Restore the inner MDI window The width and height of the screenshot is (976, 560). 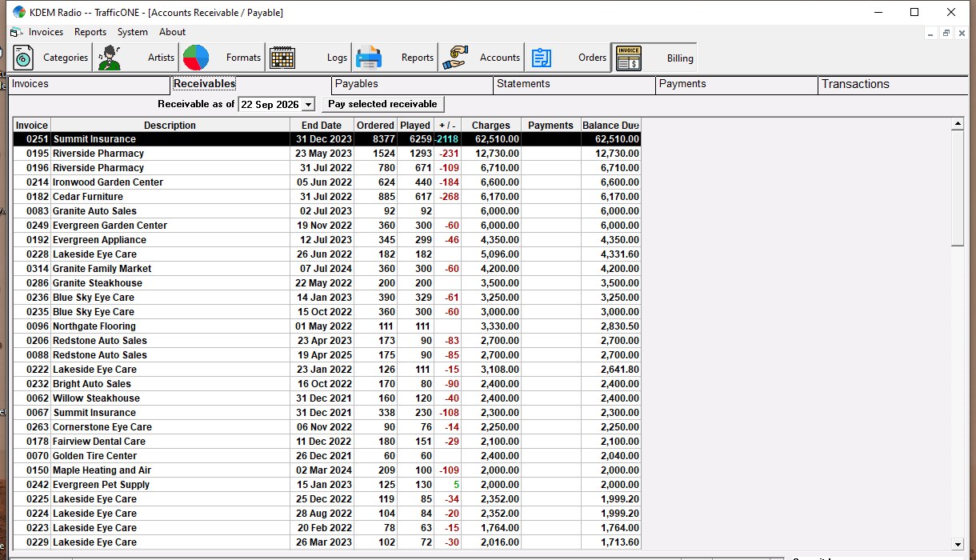coord(946,33)
